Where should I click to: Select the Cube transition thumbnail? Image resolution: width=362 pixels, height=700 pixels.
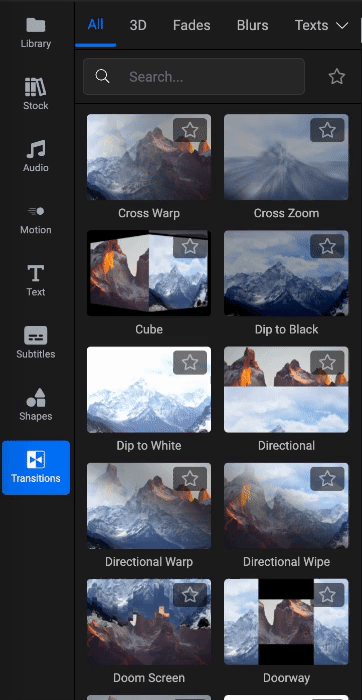point(149,273)
